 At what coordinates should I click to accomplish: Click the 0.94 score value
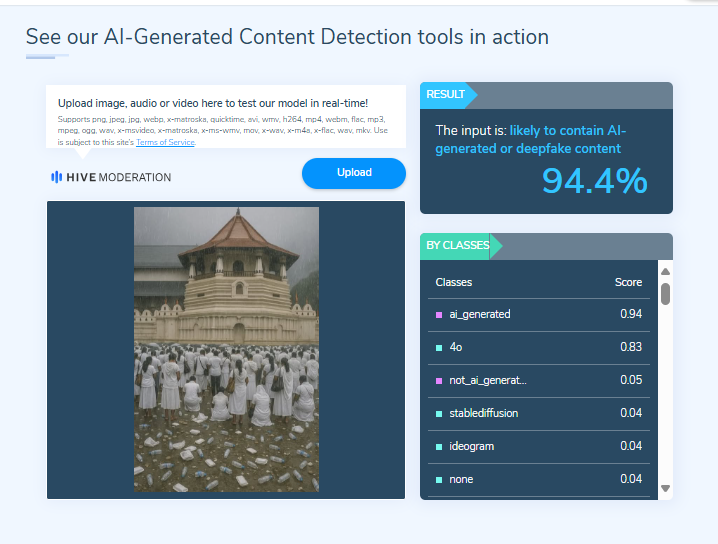[x=631, y=314]
